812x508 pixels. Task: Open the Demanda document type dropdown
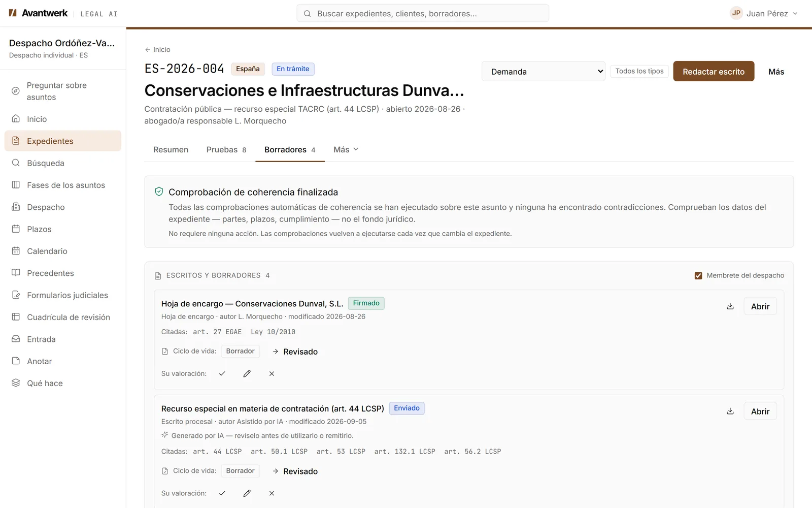pos(544,72)
